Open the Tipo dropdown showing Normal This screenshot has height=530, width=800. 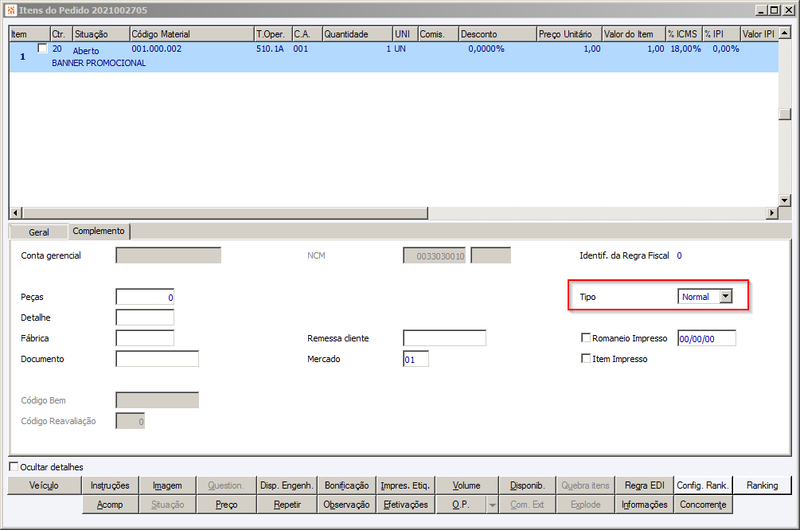725,296
